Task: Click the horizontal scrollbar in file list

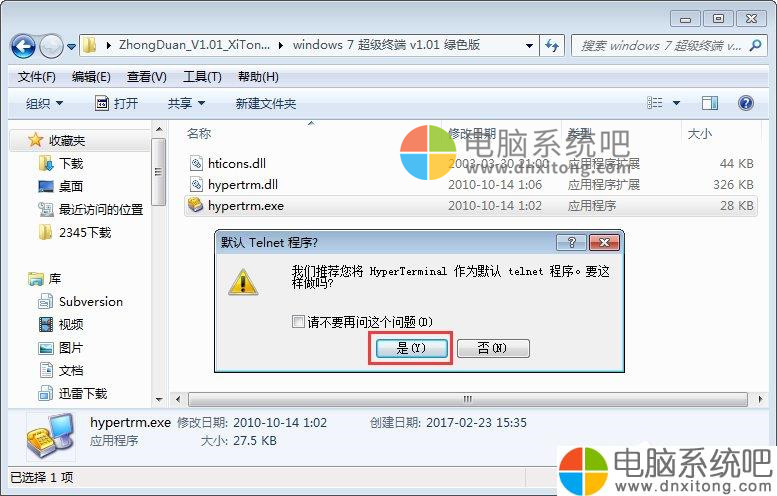Action: [x=467, y=399]
